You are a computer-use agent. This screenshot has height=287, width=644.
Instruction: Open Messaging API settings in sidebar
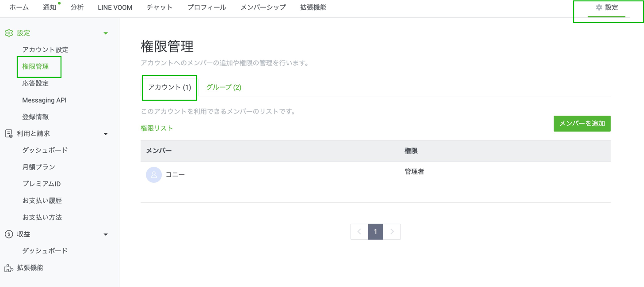(44, 100)
